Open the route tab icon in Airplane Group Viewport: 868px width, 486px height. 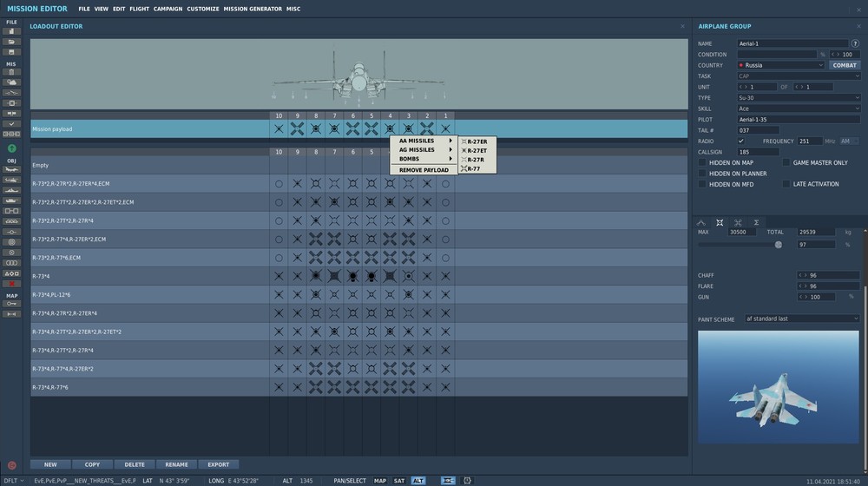tap(700, 222)
